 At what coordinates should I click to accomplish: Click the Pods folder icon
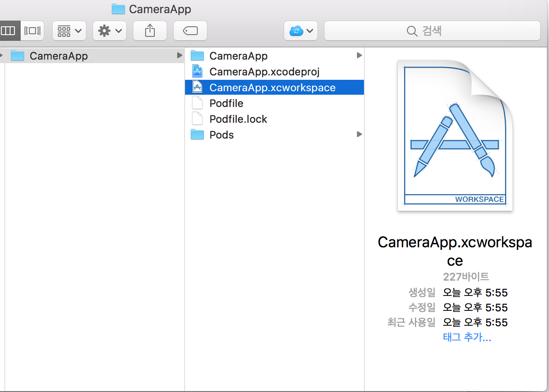[198, 135]
